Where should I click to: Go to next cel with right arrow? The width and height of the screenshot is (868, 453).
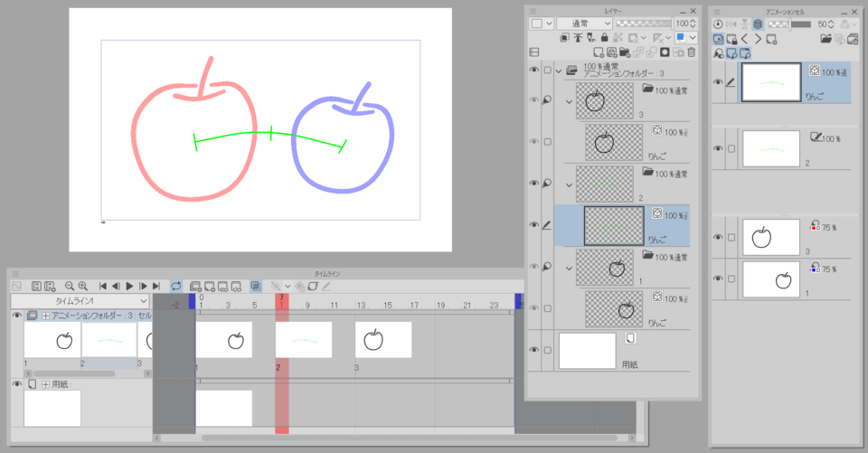[758, 39]
